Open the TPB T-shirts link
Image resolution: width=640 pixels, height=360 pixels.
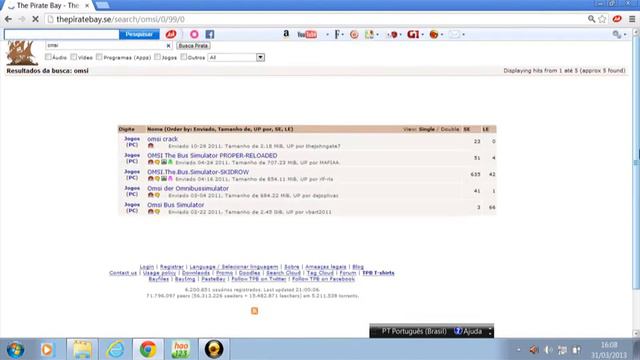coord(378,273)
